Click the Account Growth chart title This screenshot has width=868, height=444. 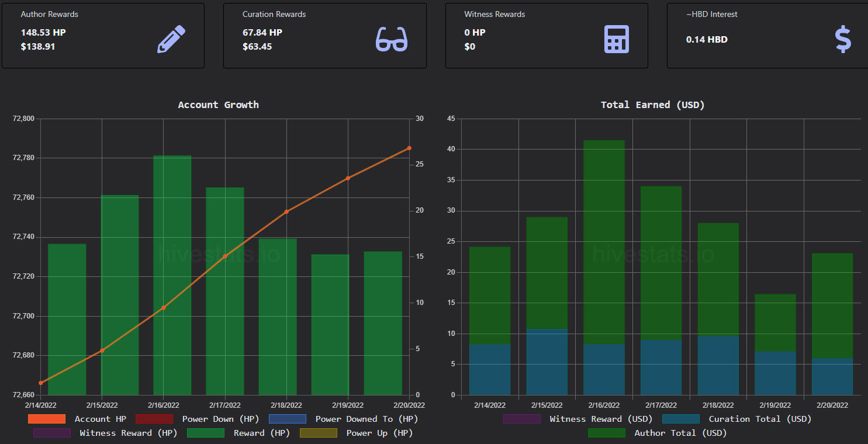click(219, 105)
